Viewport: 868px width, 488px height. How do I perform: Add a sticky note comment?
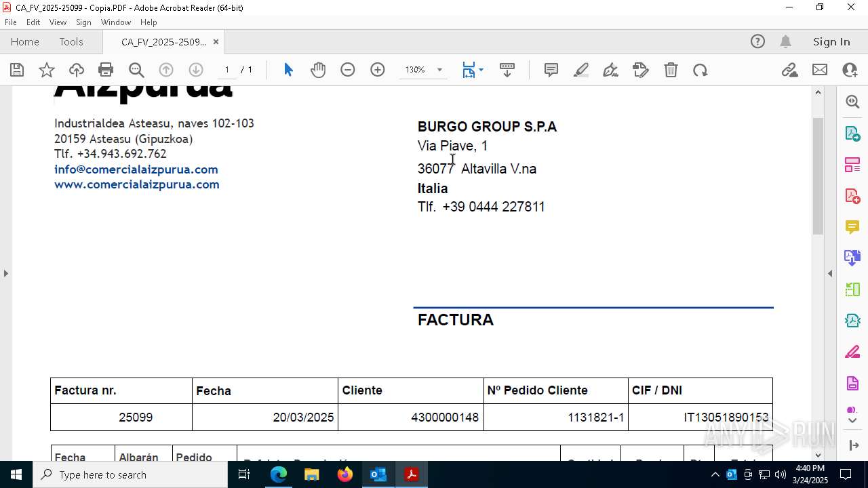point(551,70)
